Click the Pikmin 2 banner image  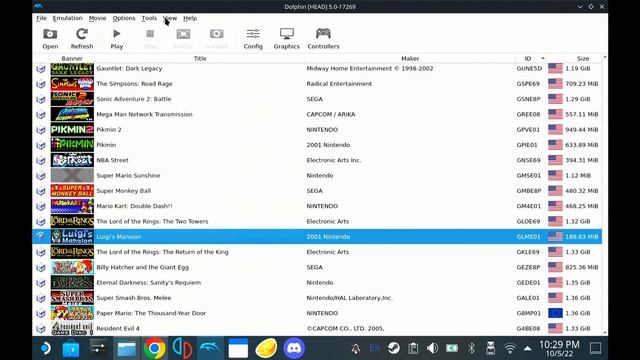click(72, 129)
